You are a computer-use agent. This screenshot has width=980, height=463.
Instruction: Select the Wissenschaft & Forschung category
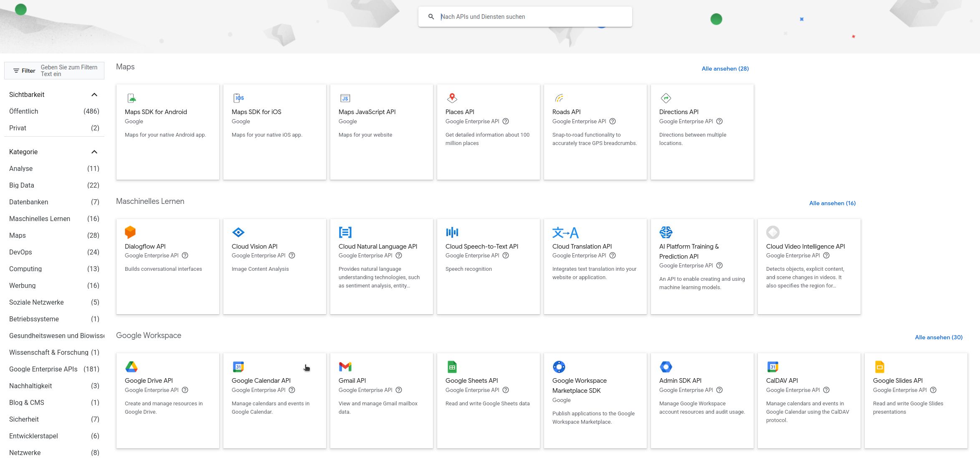point(54,352)
